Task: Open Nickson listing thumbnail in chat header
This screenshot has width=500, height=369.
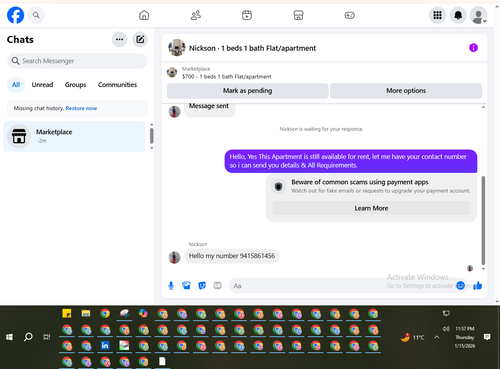Action: click(x=177, y=48)
